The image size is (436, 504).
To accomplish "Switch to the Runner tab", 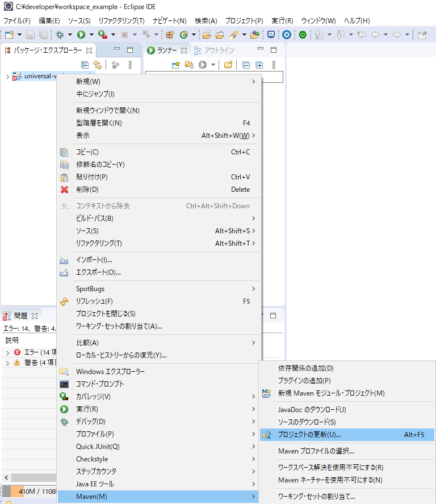I will tap(167, 51).
